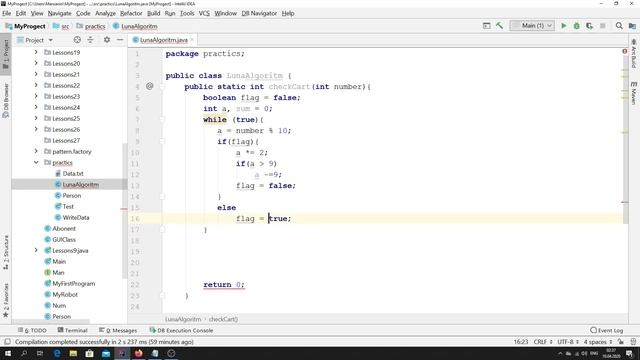
Task: Click the stop process icon
Action: coord(602,26)
